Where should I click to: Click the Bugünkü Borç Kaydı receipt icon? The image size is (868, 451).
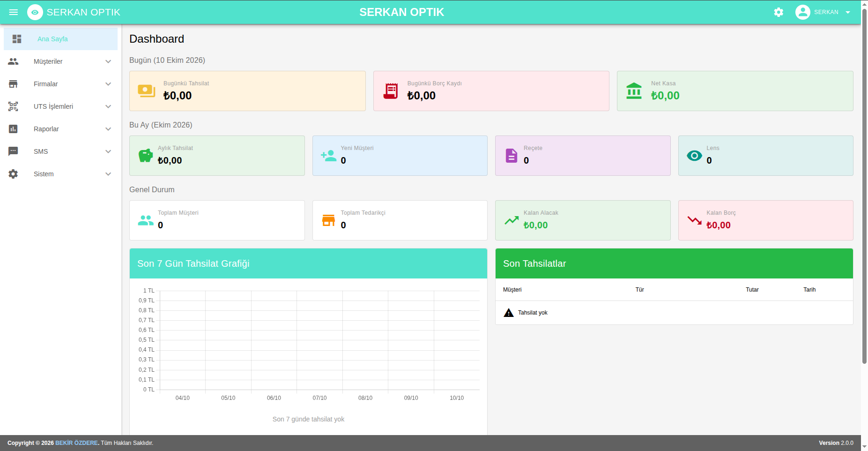tap(391, 91)
